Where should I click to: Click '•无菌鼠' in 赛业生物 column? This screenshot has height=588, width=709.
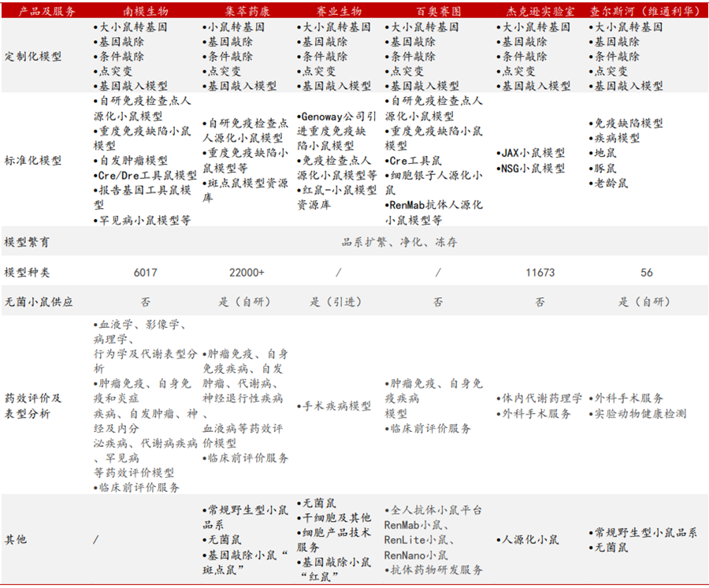(x=316, y=503)
